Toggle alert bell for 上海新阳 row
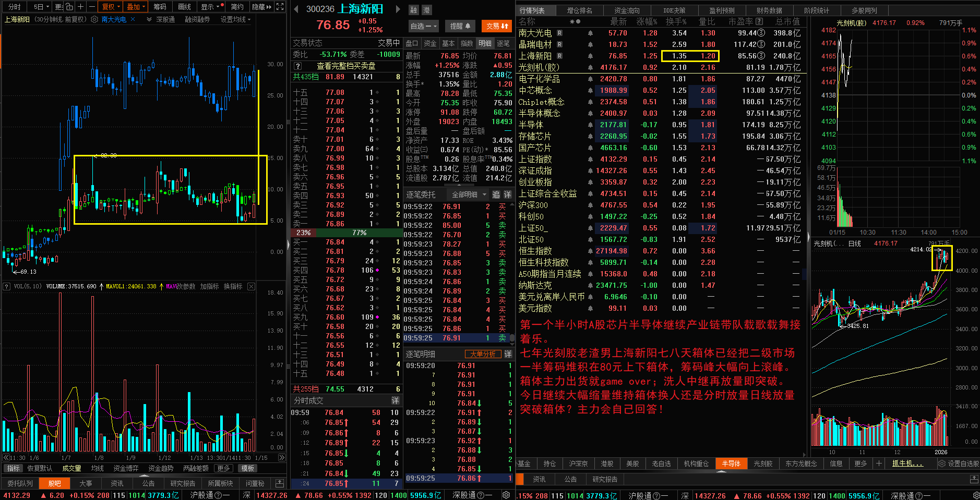 pos(590,56)
